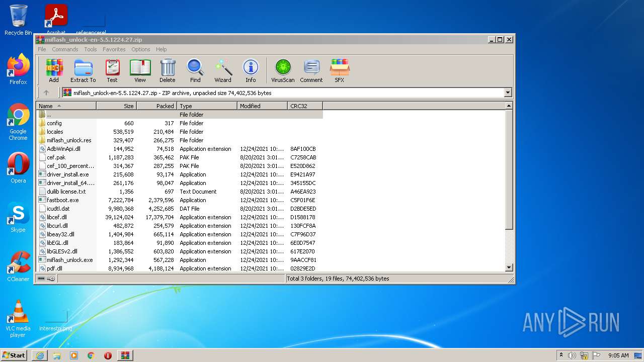Select libcurl.dll file
The height and width of the screenshot is (362, 644).
point(180,226)
